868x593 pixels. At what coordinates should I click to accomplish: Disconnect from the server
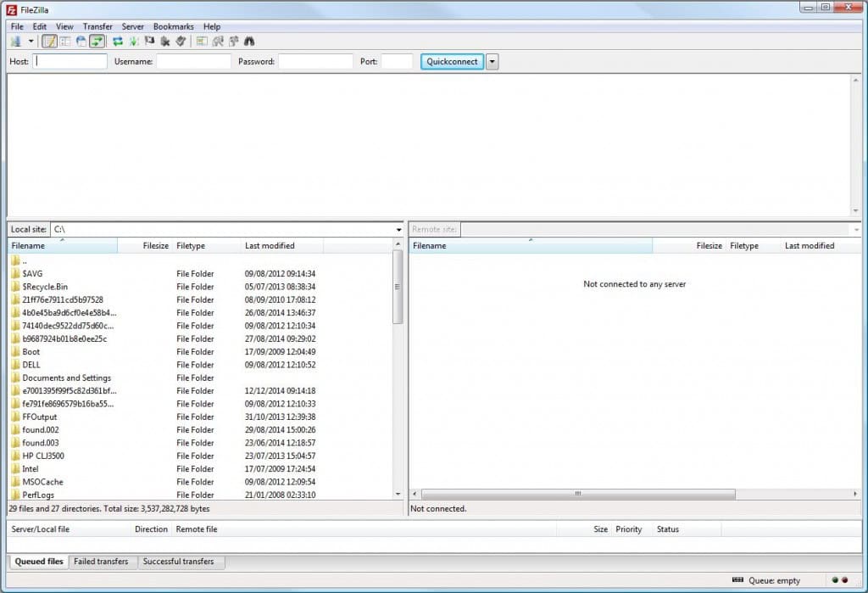pyautogui.click(x=165, y=41)
